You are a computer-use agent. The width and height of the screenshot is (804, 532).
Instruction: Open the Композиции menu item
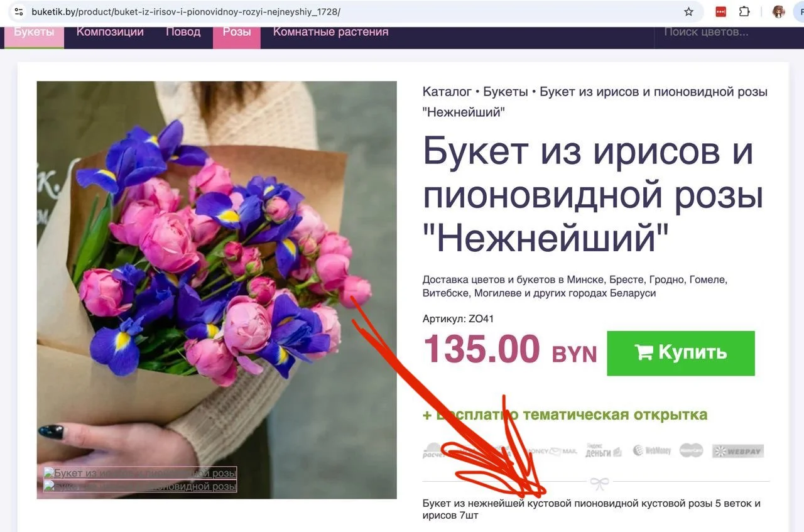(x=110, y=32)
